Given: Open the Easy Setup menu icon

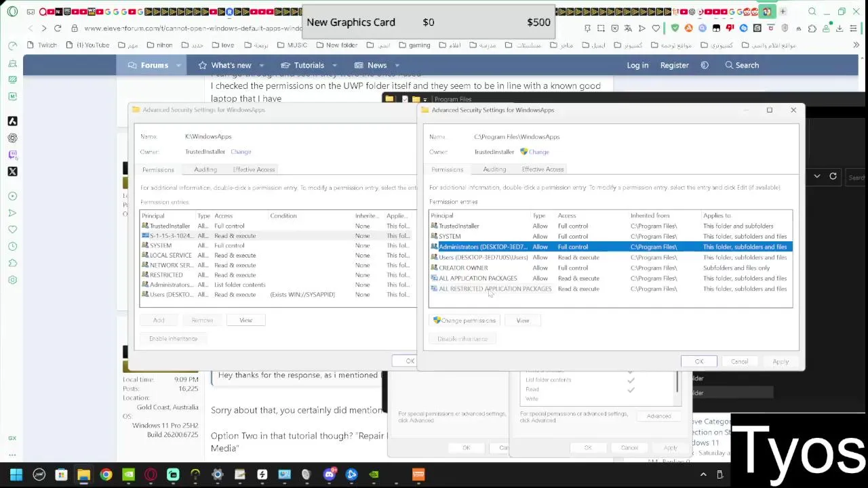Looking at the screenshot, I should (853, 28).
